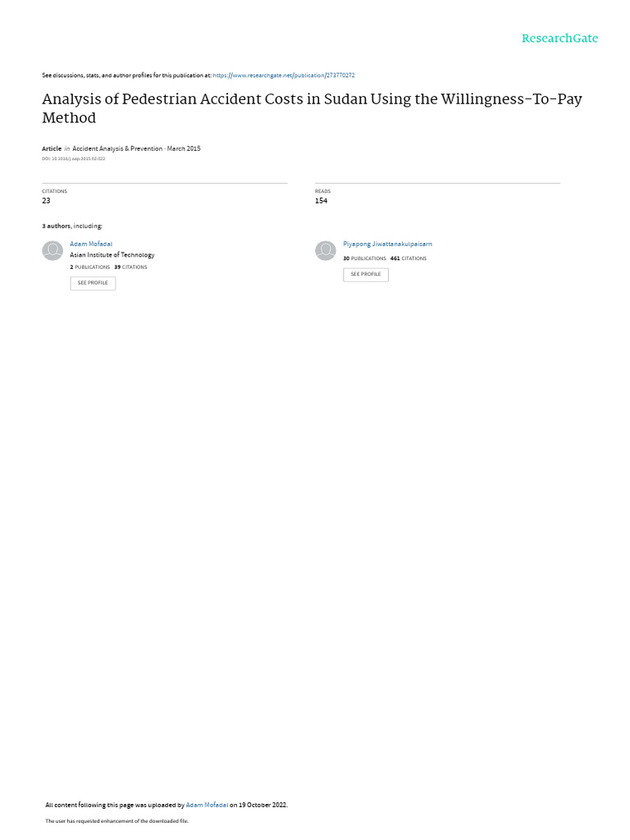The image size is (630, 840).
Task: Click Adam Mofadal's profile avatar
Action: click(x=52, y=251)
